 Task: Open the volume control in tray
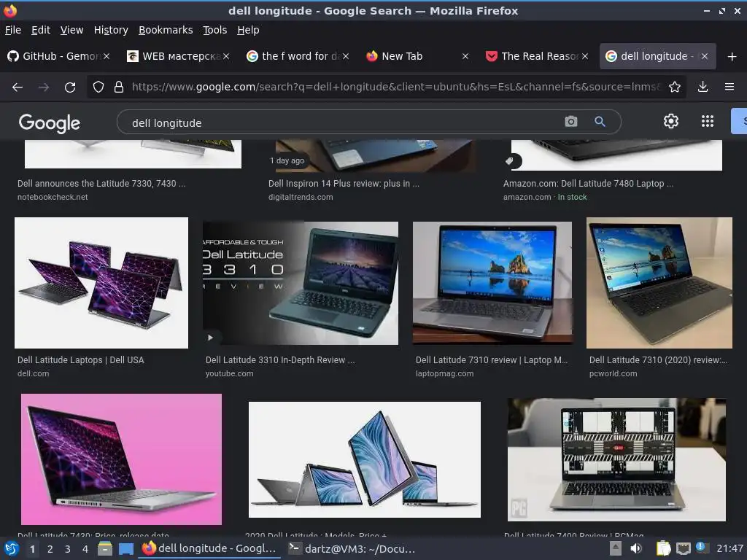[636, 548]
